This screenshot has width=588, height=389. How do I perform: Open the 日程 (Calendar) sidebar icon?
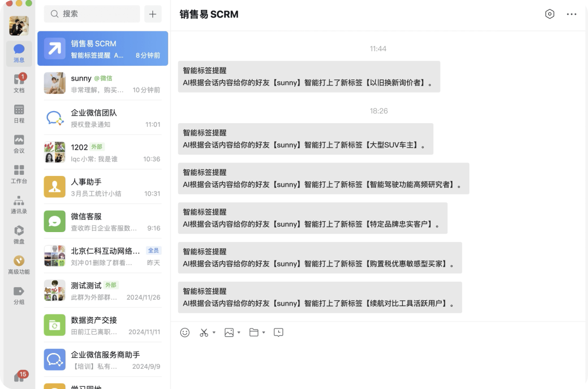19,113
